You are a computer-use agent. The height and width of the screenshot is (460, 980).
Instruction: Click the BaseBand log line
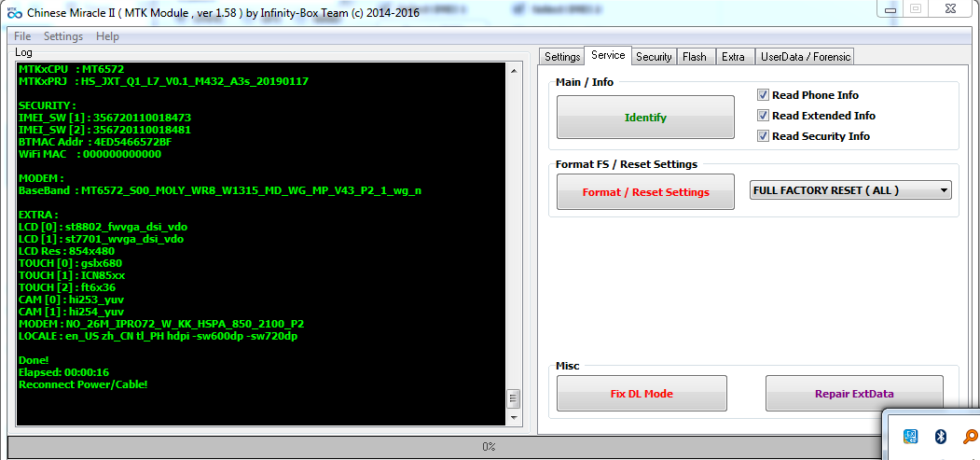coord(219,190)
